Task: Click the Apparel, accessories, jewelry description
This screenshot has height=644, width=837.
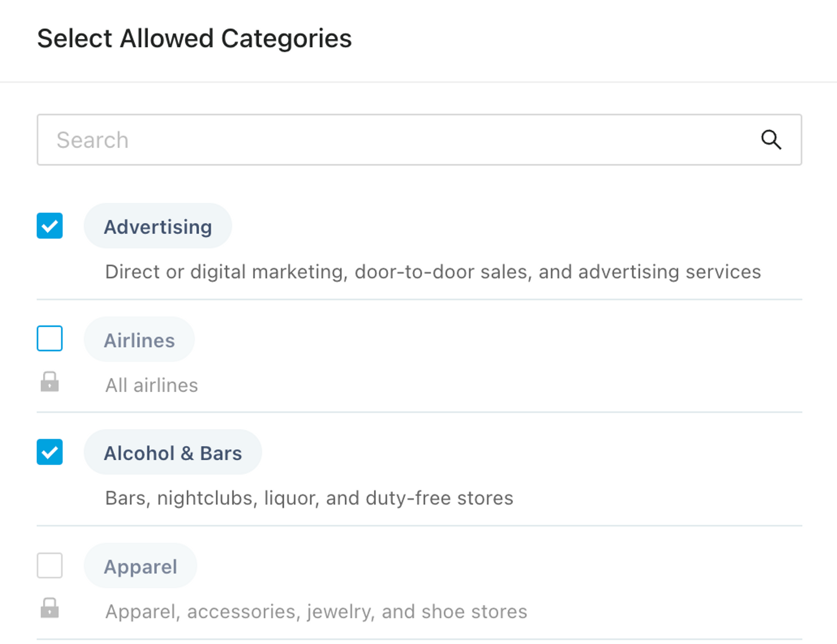Action: pyautogui.click(x=316, y=612)
